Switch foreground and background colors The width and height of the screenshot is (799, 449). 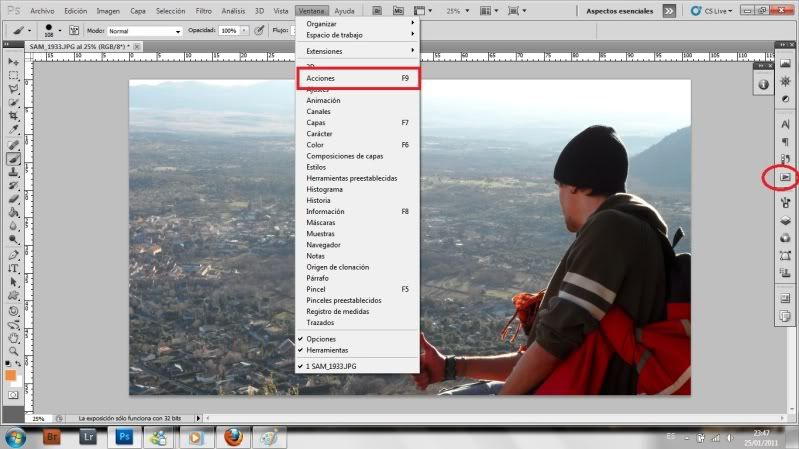click(18, 363)
